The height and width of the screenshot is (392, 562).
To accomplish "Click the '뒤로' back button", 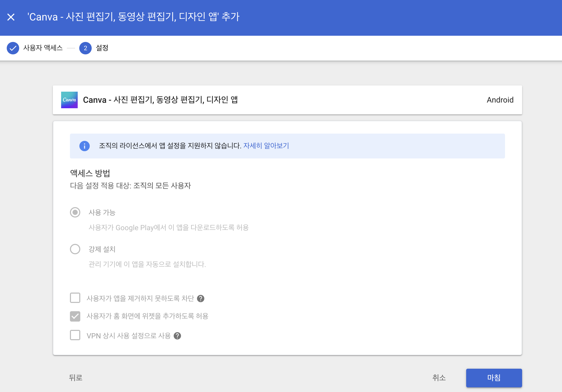I will [76, 378].
